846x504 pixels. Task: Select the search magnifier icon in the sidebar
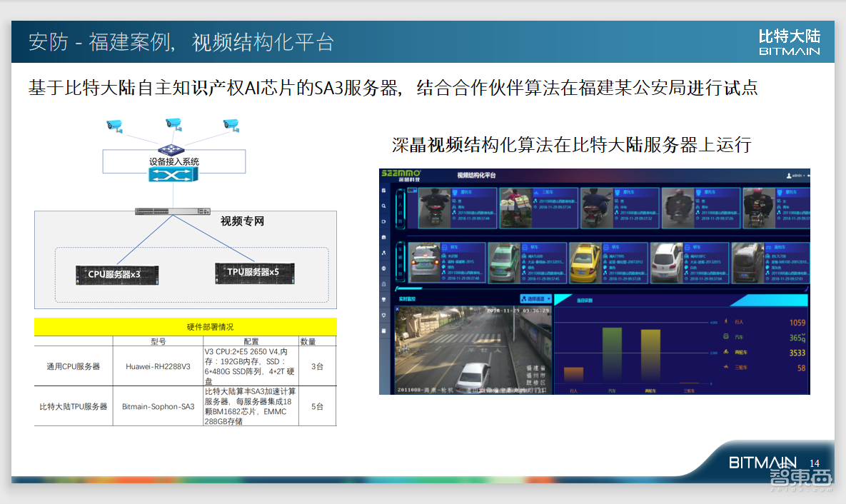pos(383,206)
